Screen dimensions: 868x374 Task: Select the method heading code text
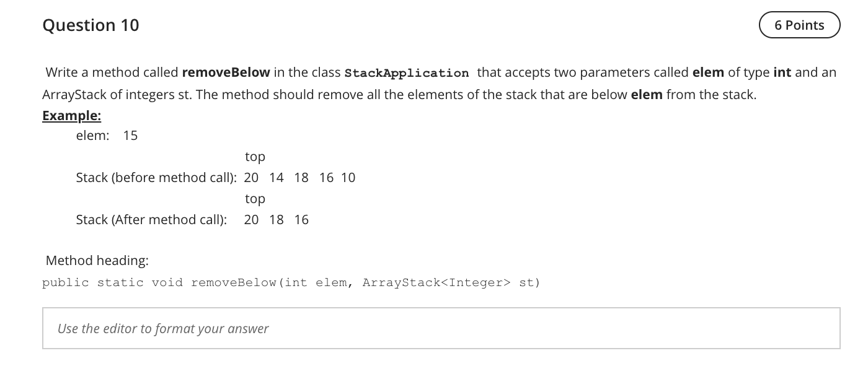point(290,282)
